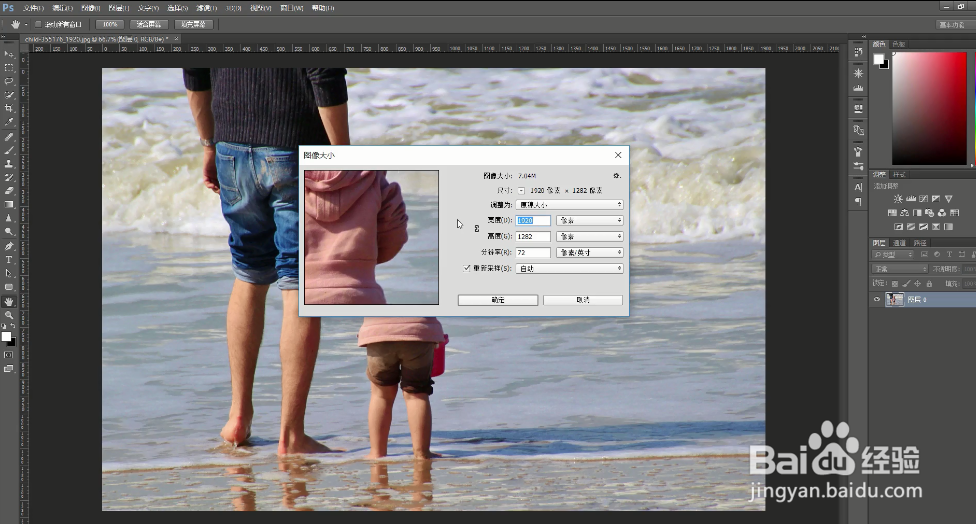Confirm Image Size with OK button
Viewport: 976px width, 524px height.
pos(498,300)
